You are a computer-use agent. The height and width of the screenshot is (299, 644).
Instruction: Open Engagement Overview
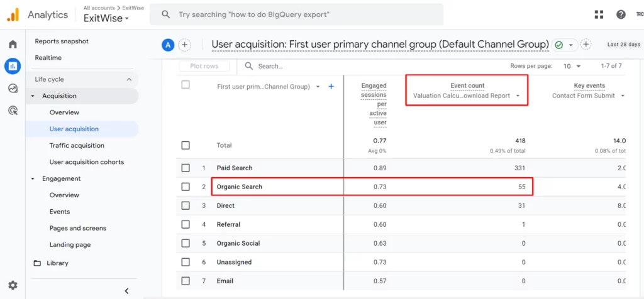click(65, 195)
